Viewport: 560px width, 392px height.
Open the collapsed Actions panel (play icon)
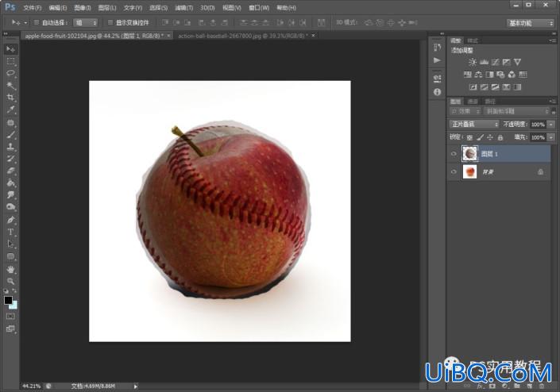tap(437, 60)
